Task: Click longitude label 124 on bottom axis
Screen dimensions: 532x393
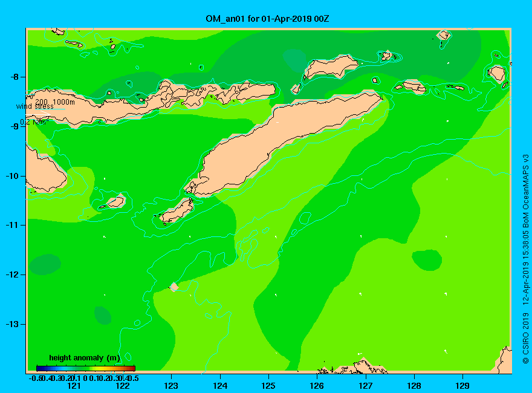Action: [220, 386]
